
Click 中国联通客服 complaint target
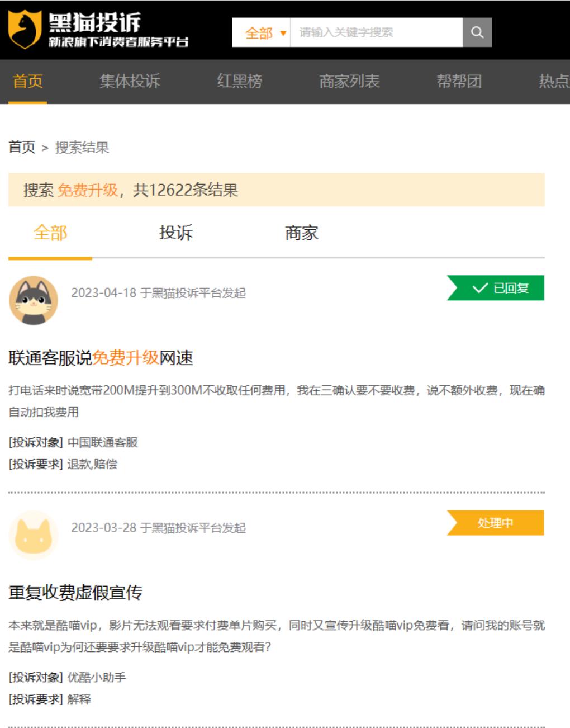tap(103, 442)
